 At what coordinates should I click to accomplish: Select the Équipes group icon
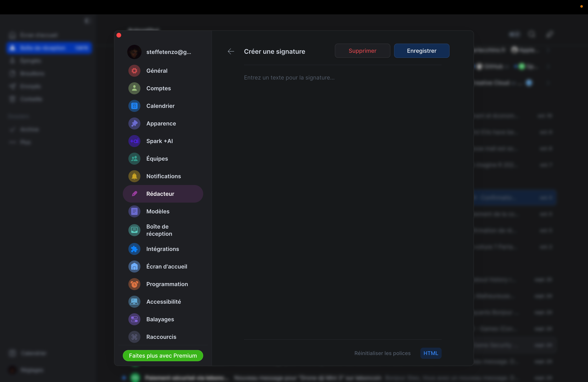pyautogui.click(x=134, y=159)
